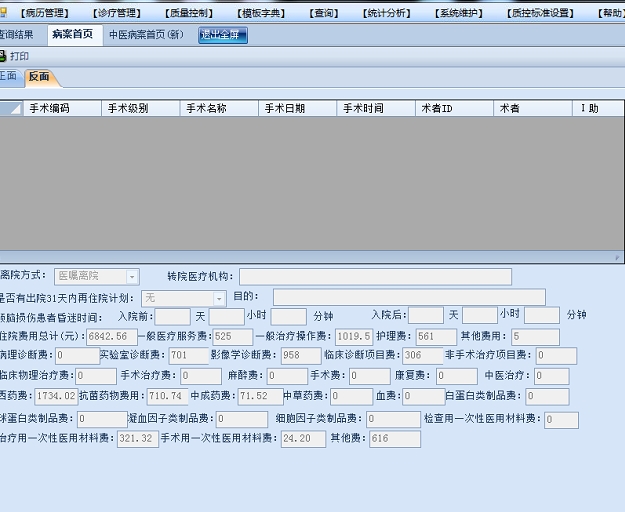Click the 一般医疗服务费 field showing 525
This screenshot has height=512, width=625.
[233, 337]
